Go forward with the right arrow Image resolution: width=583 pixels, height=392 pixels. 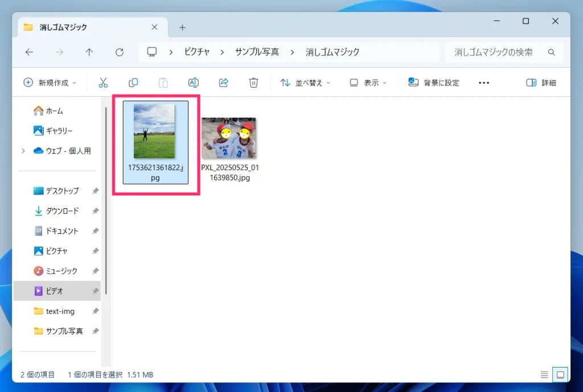[x=59, y=52]
